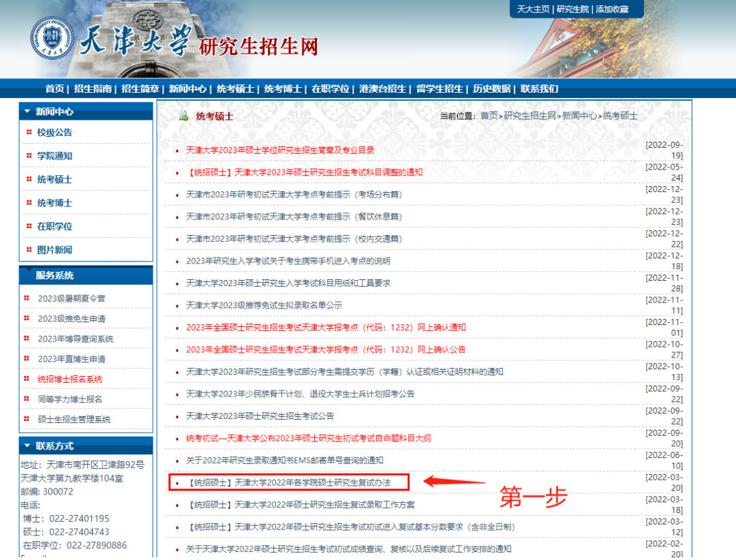Go to 联系我们 navigation item

tap(539, 89)
